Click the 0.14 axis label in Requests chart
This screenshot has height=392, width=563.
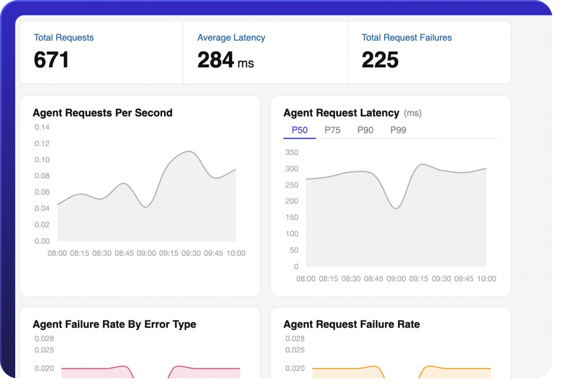[x=42, y=127]
